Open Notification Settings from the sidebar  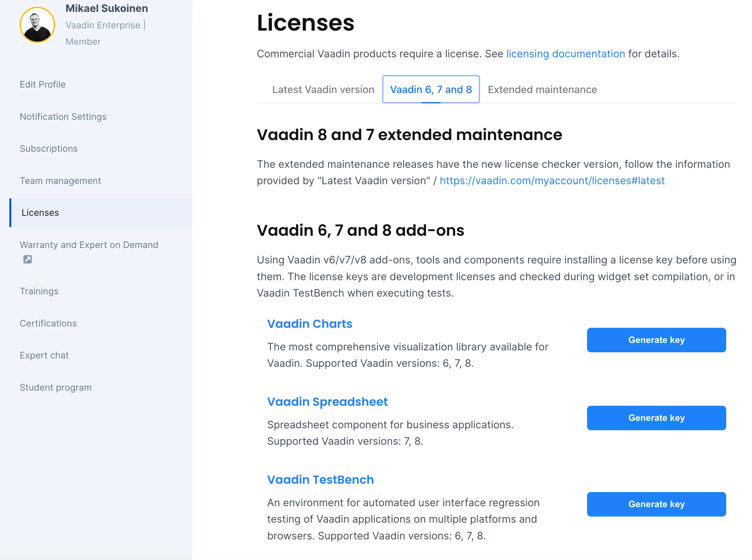(x=63, y=116)
